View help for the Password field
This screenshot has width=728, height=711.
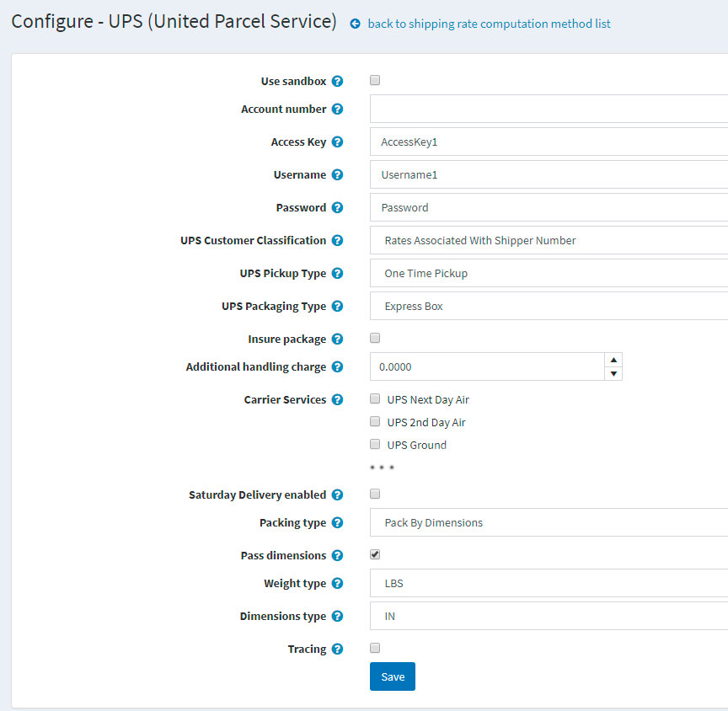pyautogui.click(x=337, y=207)
